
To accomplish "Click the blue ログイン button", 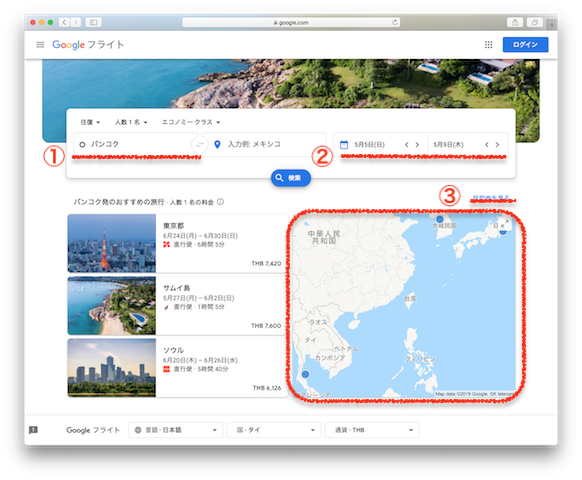I will pos(525,45).
